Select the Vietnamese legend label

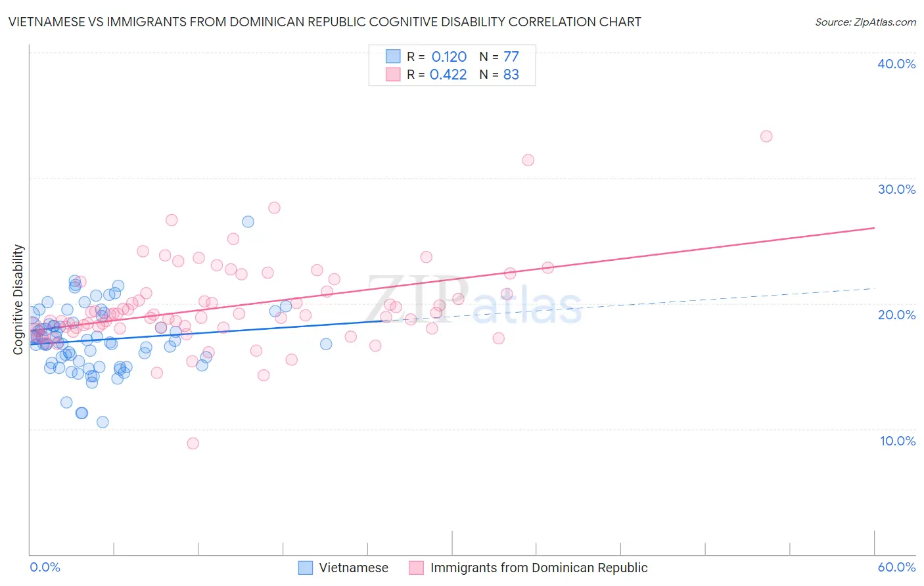[x=354, y=568]
